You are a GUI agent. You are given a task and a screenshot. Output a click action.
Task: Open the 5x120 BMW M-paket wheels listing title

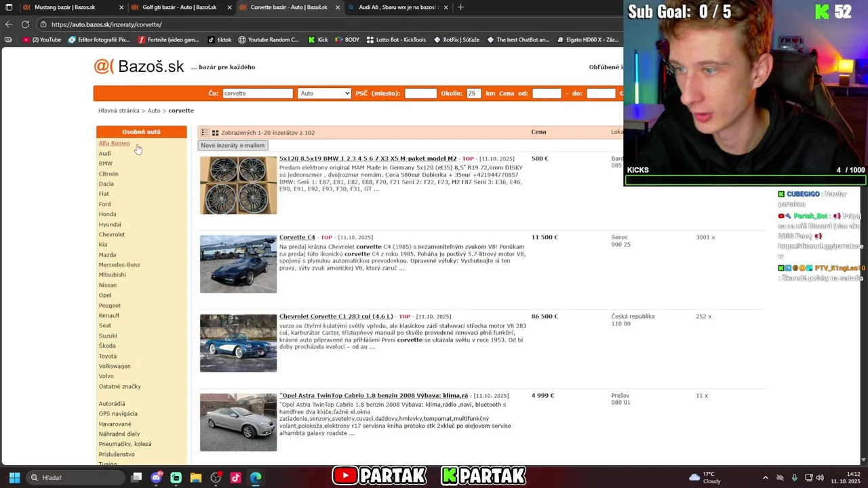pyautogui.click(x=368, y=159)
